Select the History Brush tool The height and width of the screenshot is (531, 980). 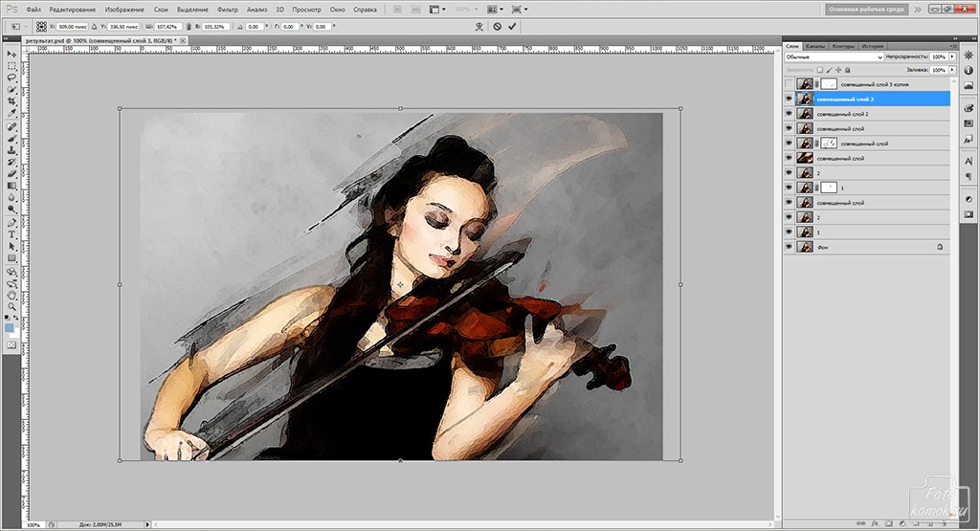point(11,163)
